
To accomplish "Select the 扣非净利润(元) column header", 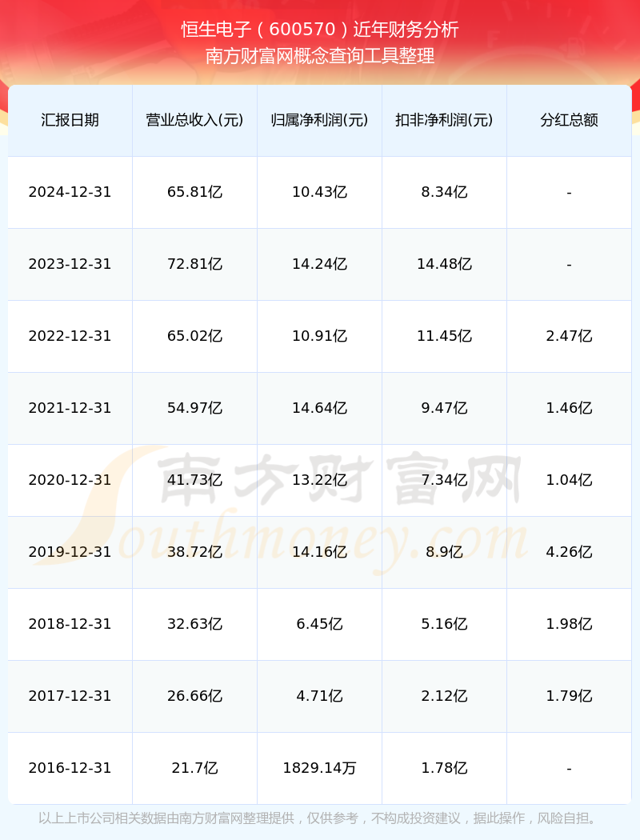I will tap(445, 120).
